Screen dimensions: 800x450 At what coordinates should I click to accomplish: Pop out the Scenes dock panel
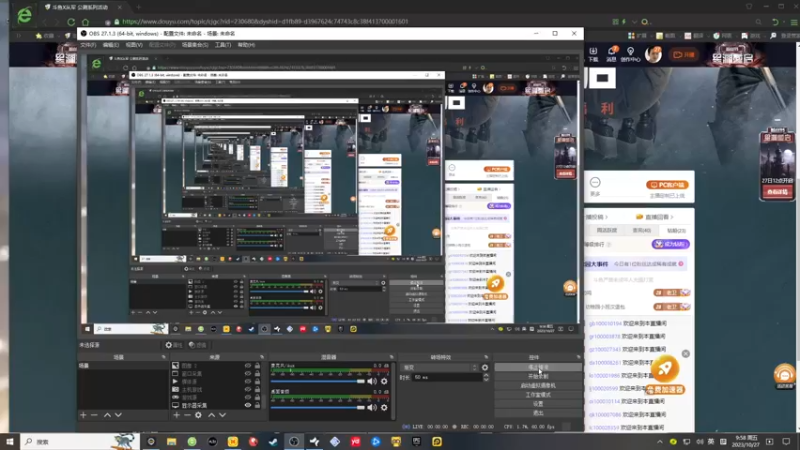(x=163, y=357)
